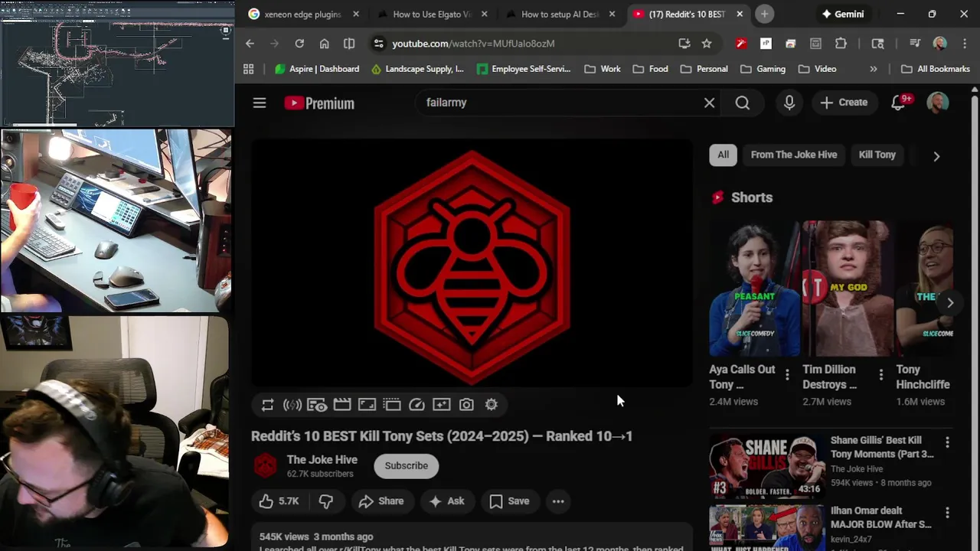Install app icon in address bar
Viewport: 980px width, 551px height.
point(684,44)
